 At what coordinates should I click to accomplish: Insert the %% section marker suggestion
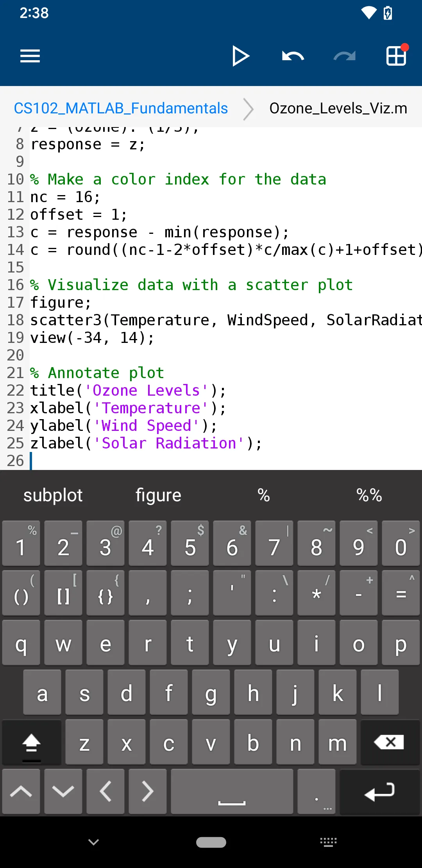click(x=369, y=495)
